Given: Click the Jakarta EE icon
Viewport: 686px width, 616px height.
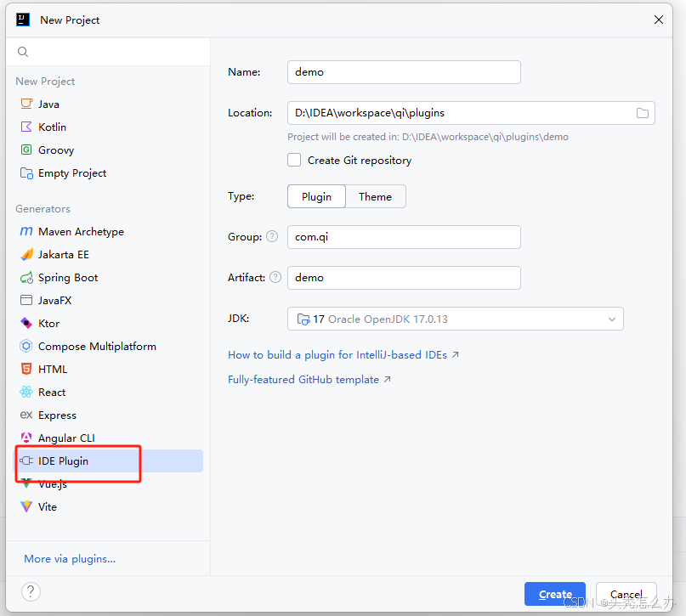Looking at the screenshot, I should [26, 254].
